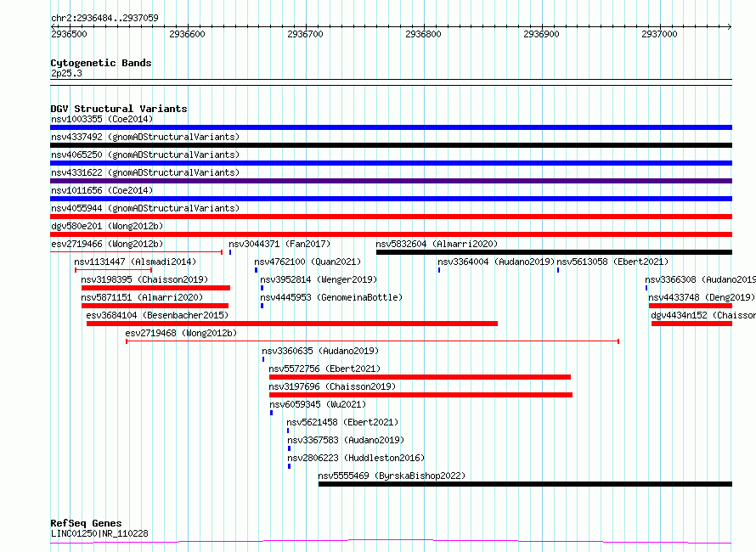Open the nsv4445953 (GenomeinaBottle) label

(x=331, y=297)
